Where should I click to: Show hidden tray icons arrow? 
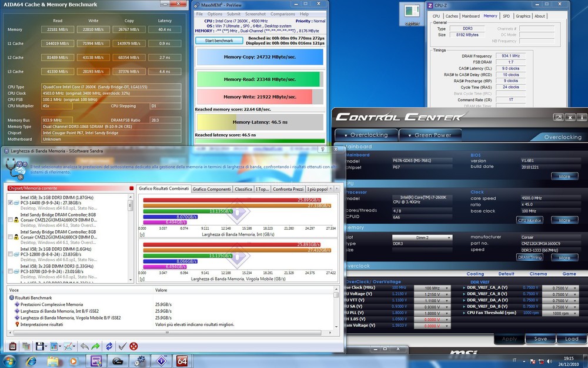click(524, 362)
